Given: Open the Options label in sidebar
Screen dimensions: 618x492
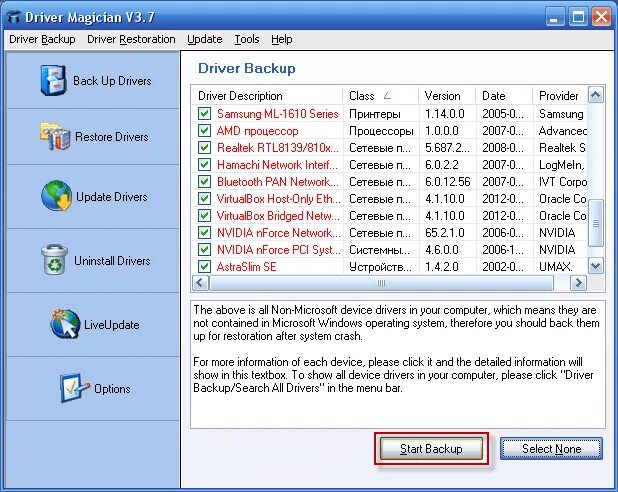Looking at the screenshot, I should point(112,389).
